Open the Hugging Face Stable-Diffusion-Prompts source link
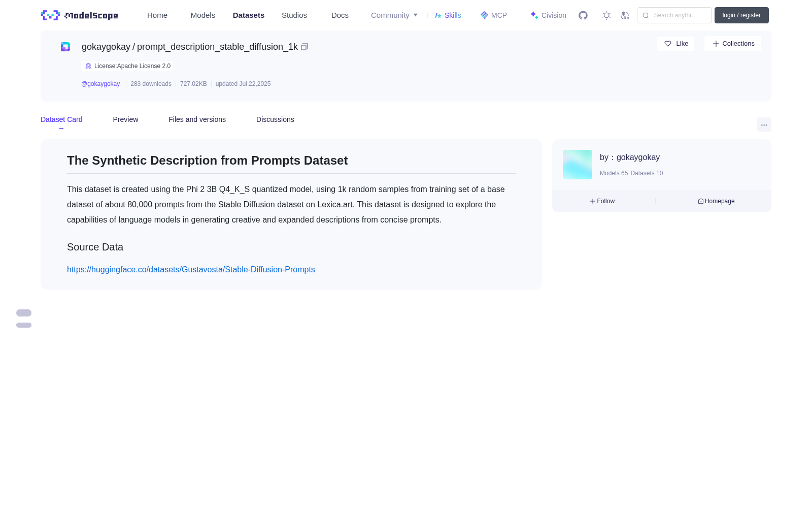The height and width of the screenshot is (508, 812). [x=191, y=269]
